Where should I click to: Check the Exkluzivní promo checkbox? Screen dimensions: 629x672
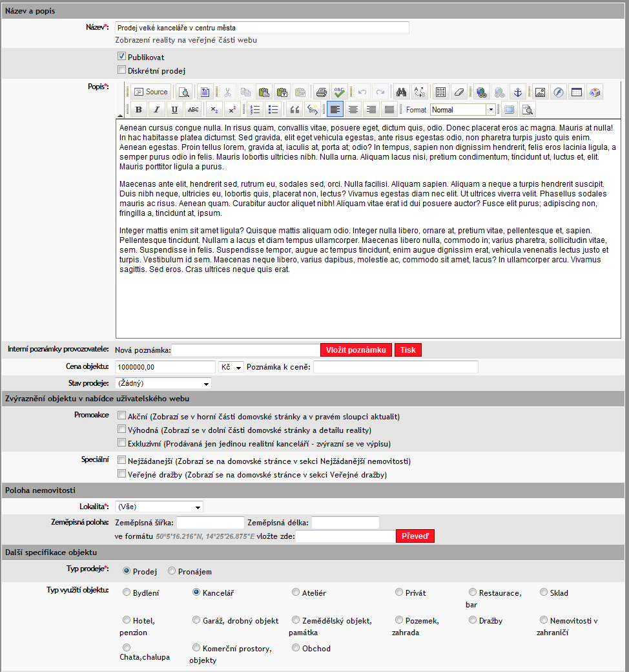121,443
